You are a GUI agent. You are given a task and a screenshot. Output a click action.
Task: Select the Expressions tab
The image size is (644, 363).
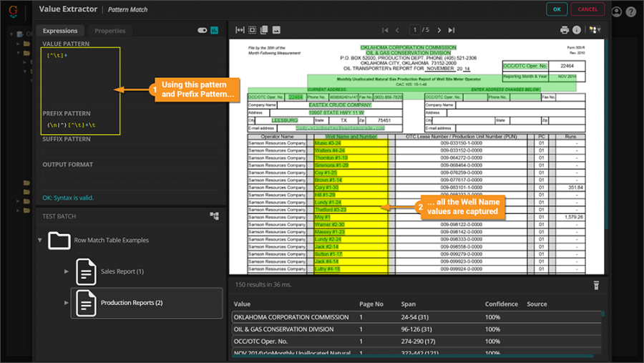[60, 31]
